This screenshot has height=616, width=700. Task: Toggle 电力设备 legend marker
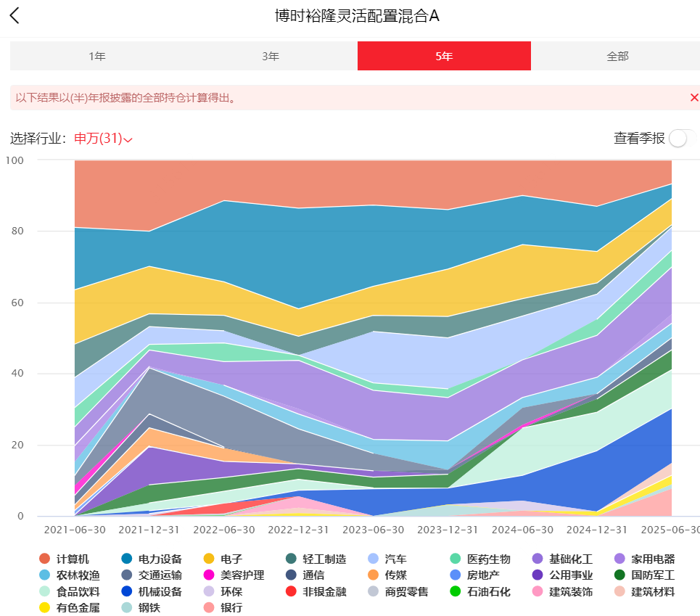click(x=127, y=559)
